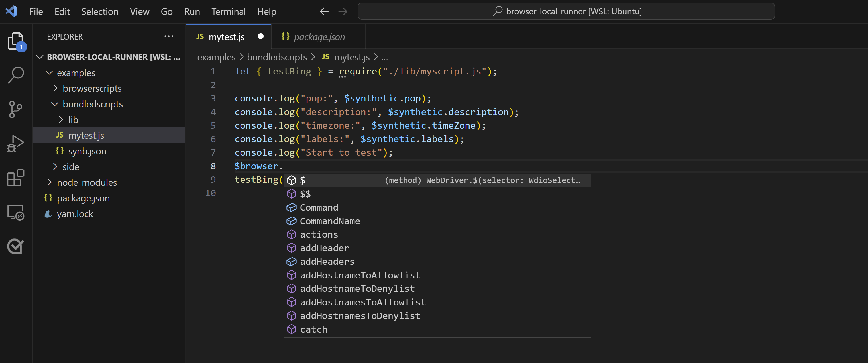Viewport: 868px width, 363px height.
Task: Open the Search view in activity bar
Action: [15, 75]
